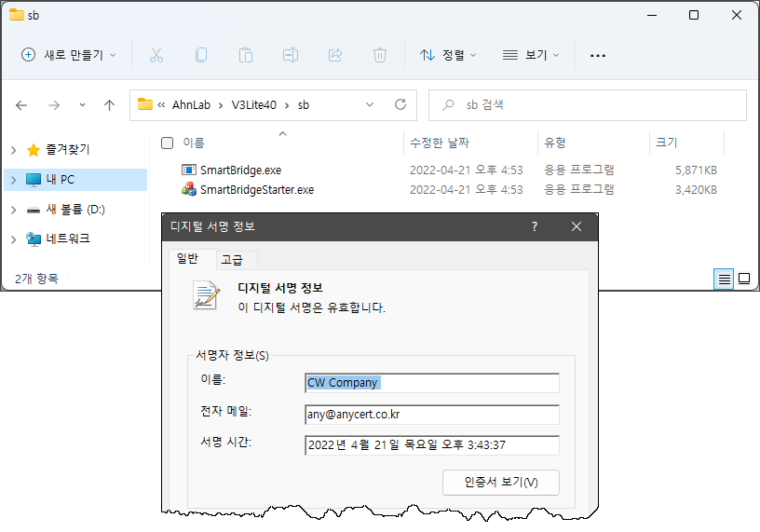Click the 5,871KB size cell
Screen dimensions: 760x532
696,171
